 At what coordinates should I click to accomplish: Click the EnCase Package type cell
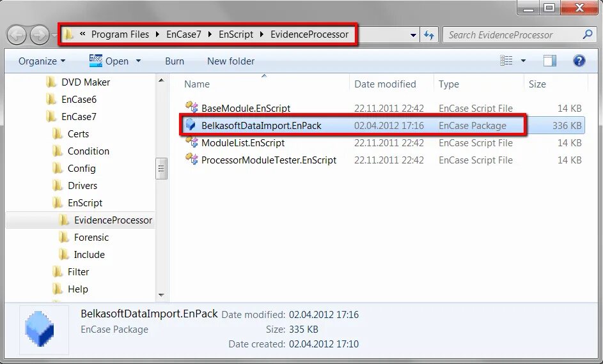pos(473,126)
